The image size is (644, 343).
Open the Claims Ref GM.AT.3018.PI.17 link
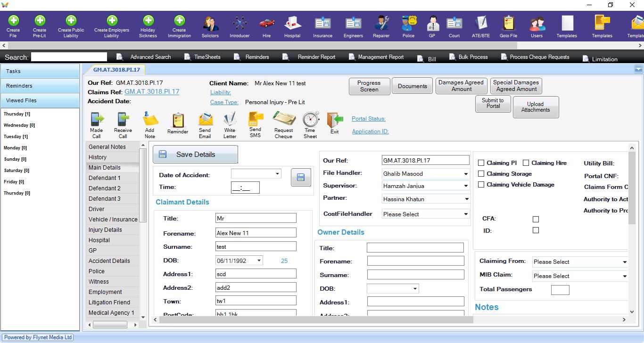coord(152,92)
